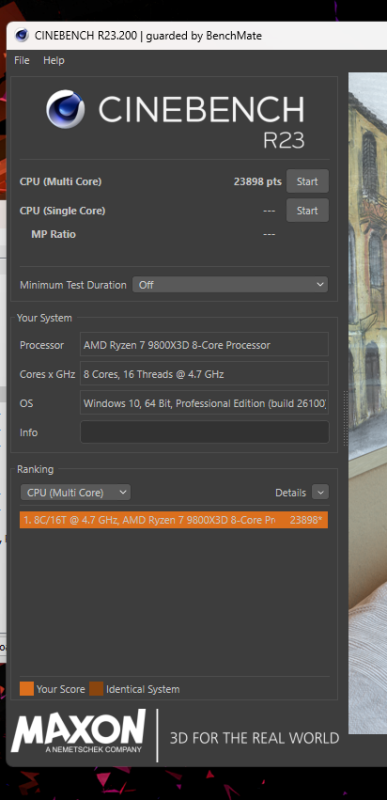The image size is (387, 800).
Task: Click the MP Ratio label
Action: [54, 235]
